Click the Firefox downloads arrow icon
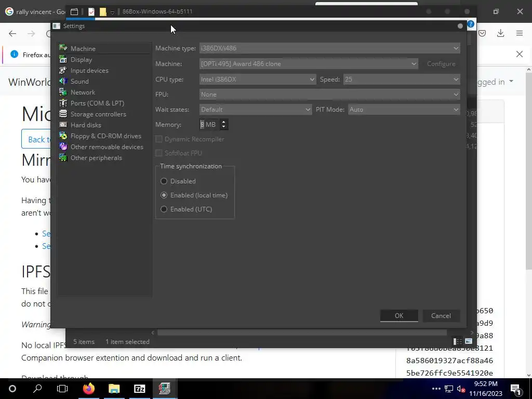This screenshot has height=399, width=532. 500,33
